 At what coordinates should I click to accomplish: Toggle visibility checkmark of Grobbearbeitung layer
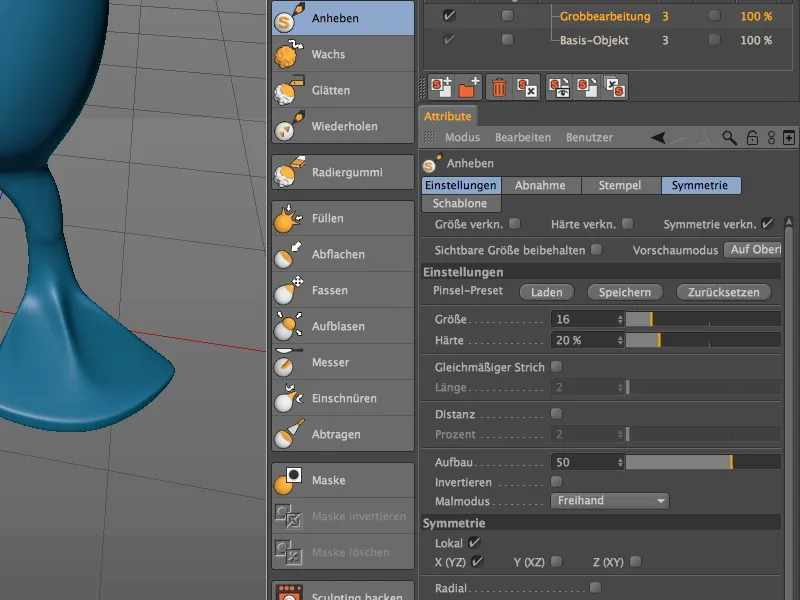tap(449, 16)
